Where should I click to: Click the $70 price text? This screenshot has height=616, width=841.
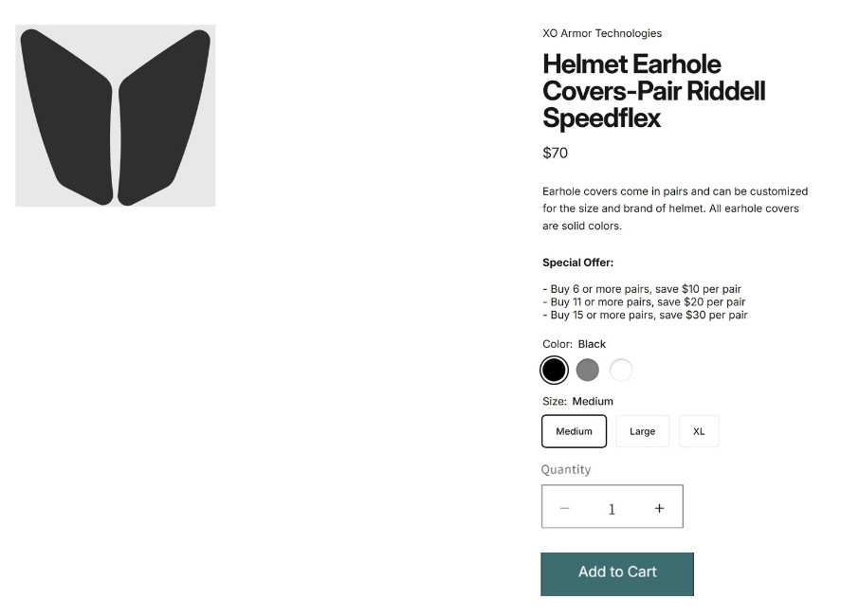pos(555,153)
